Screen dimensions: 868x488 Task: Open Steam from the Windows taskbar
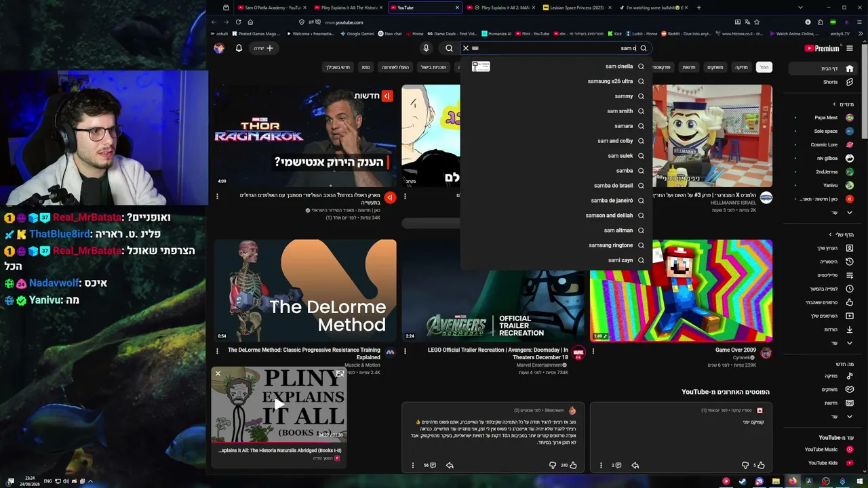coord(742,481)
